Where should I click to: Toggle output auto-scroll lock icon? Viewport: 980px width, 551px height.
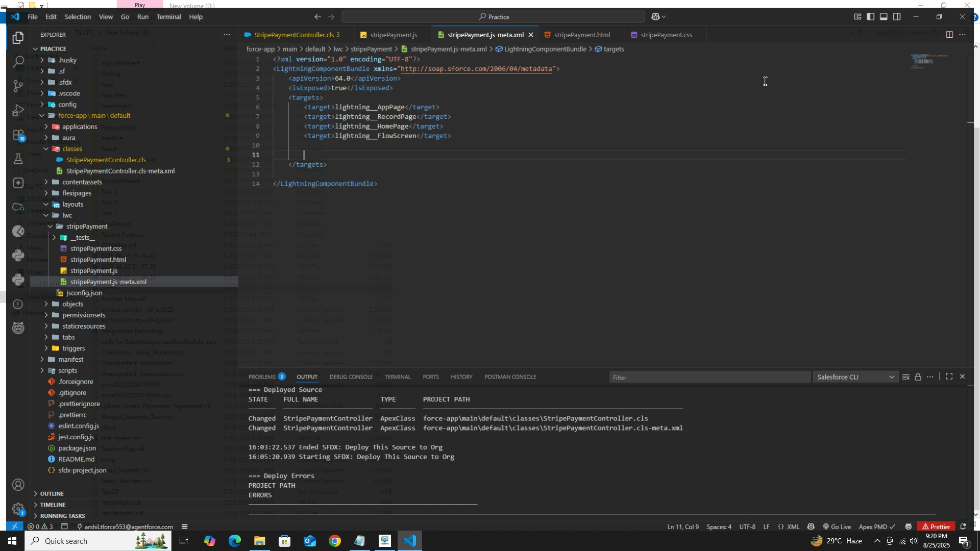tap(918, 377)
